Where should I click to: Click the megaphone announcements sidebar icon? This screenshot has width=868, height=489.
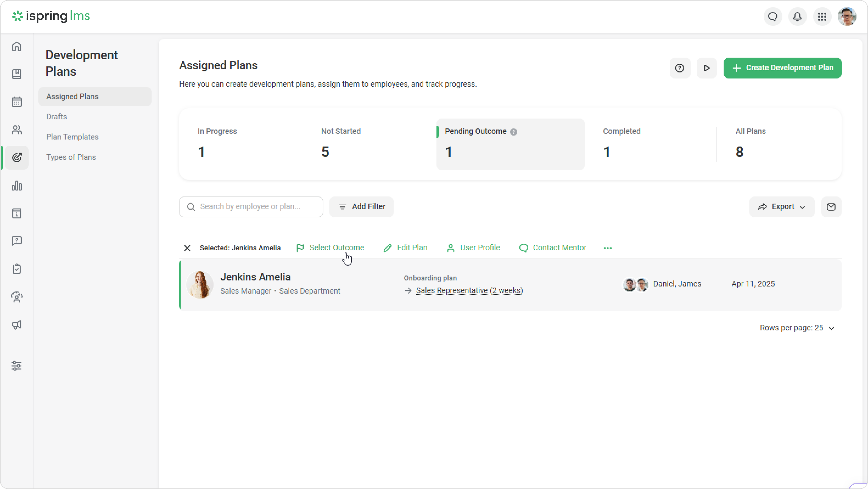(16, 325)
